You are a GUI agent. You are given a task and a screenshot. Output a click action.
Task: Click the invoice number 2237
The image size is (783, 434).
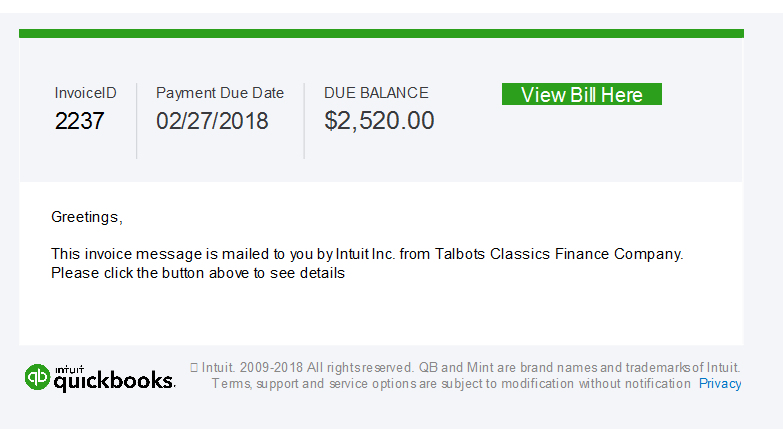79,121
